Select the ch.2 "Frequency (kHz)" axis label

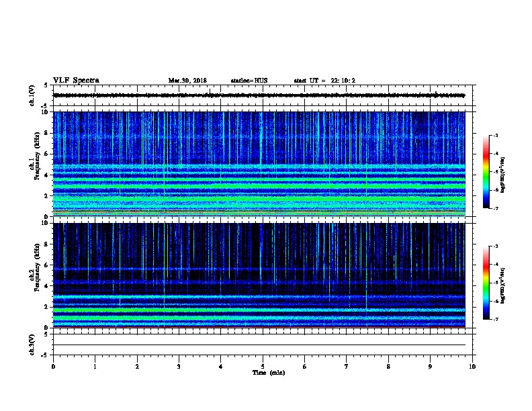click(x=37, y=267)
